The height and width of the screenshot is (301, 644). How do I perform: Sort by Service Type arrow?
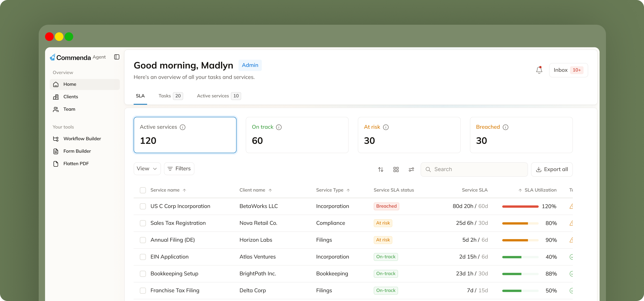tap(348, 190)
